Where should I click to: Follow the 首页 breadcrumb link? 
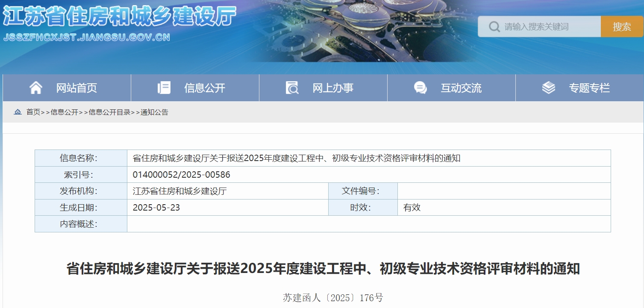click(x=33, y=112)
